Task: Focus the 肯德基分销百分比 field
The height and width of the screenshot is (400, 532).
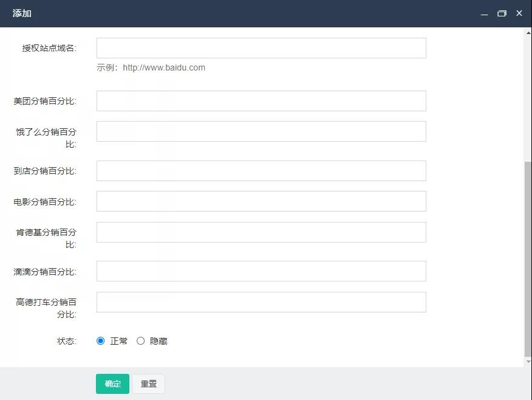Action: [261, 232]
